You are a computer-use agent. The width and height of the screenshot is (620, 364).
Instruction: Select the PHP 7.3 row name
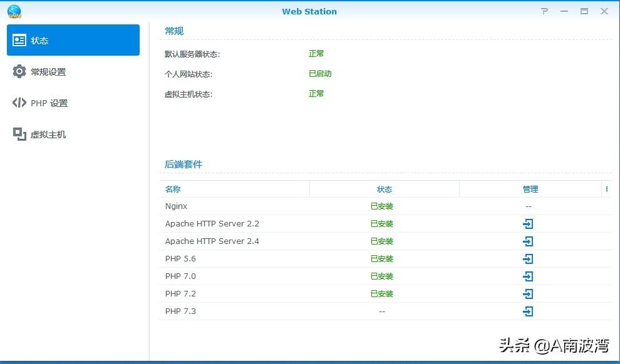click(x=180, y=311)
